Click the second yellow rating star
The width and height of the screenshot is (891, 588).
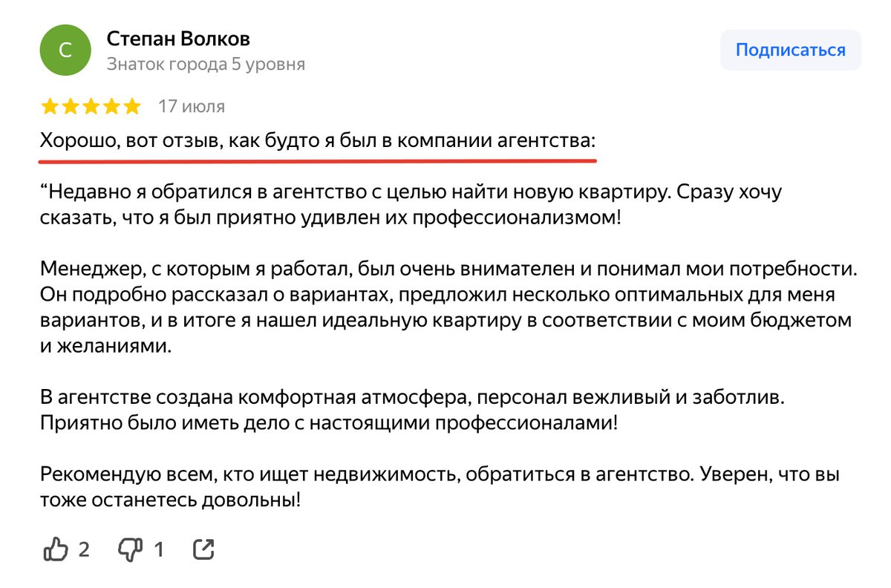pyautogui.click(x=71, y=107)
